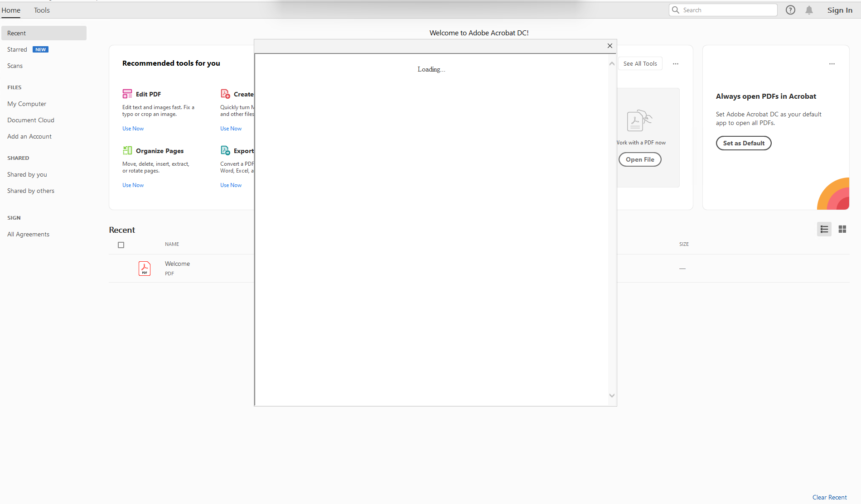
Task: Open the notifications bell
Action: click(x=808, y=10)
